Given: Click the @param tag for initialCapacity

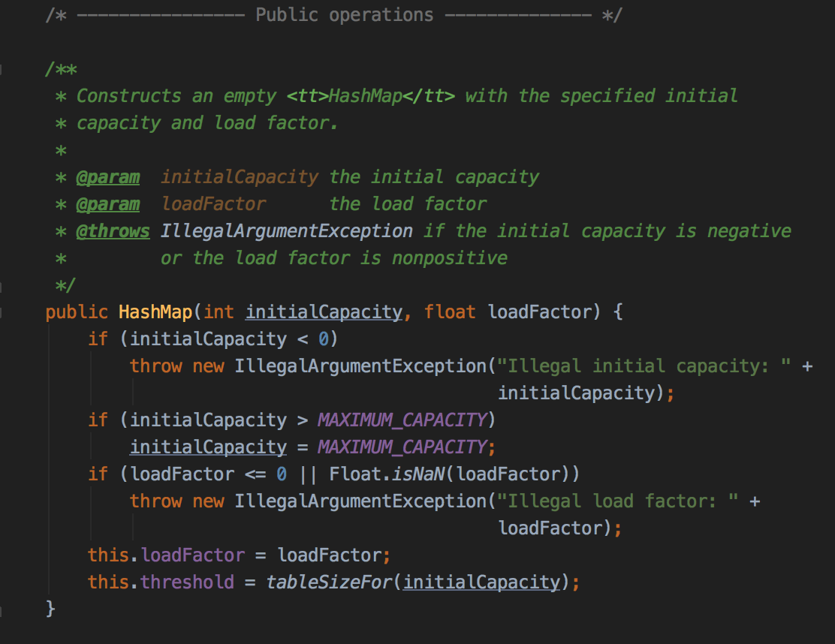Looking at the screenshot, I should [107, 177].
